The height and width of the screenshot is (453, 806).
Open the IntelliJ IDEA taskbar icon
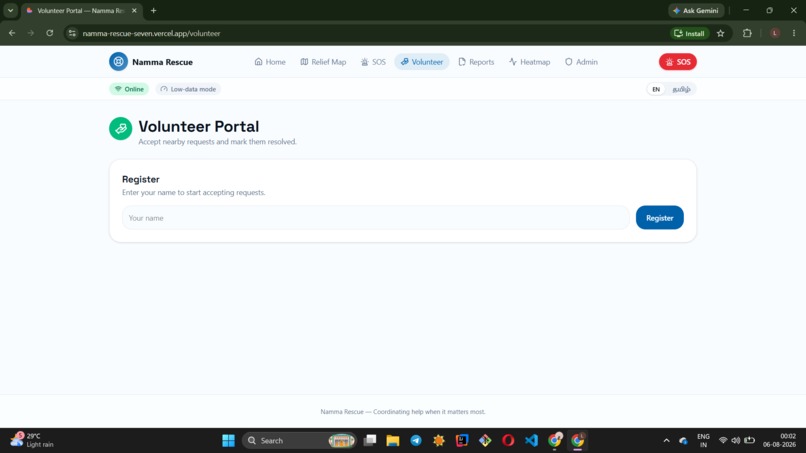pyautogui.click(x=462, y=440)
